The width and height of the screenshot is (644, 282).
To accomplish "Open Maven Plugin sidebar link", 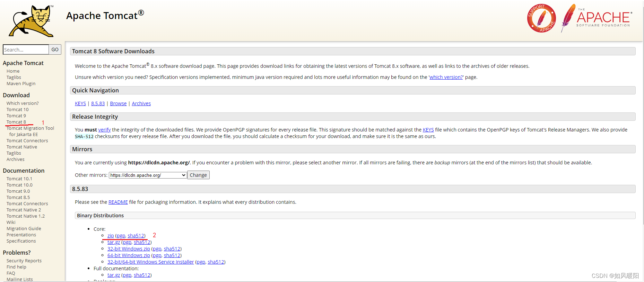I will pos(21,83).
